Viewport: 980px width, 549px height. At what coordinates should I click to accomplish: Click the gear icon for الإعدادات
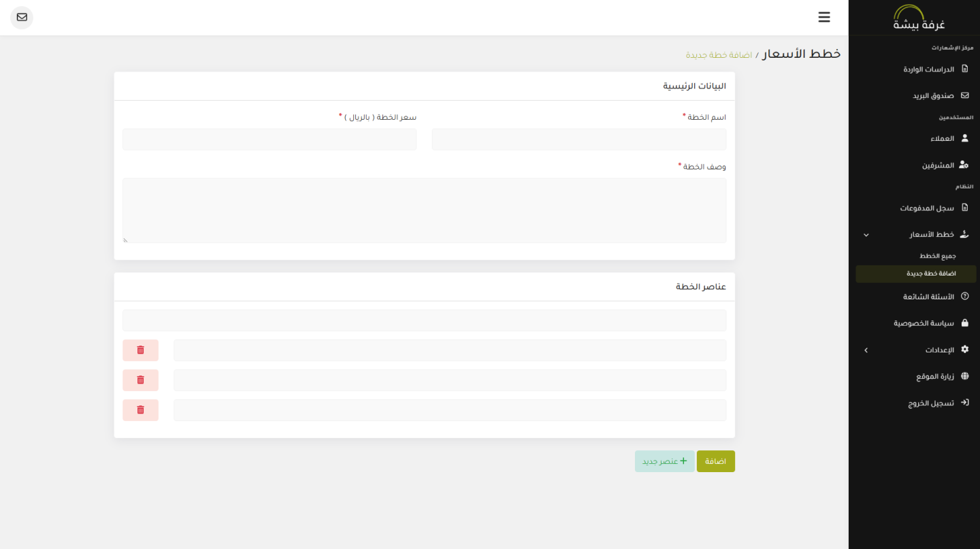[964, 350]
